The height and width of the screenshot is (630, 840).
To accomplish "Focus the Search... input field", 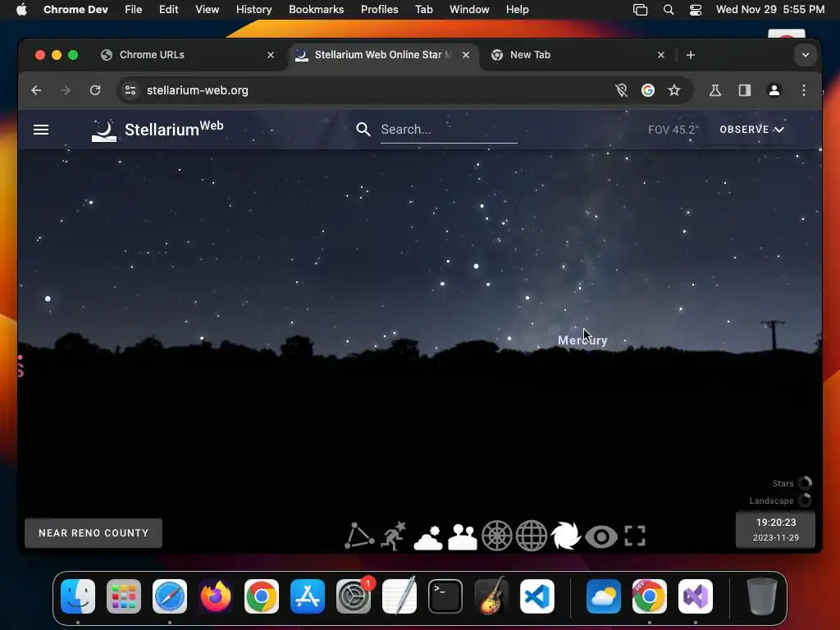I will coord(449,130).
